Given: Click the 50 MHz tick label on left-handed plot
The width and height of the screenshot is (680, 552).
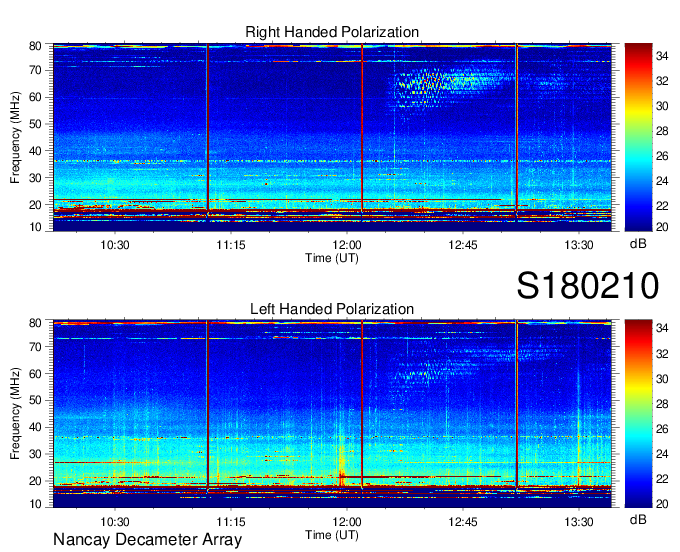Looking at the screenshot, I should click(x=35, y=400).
